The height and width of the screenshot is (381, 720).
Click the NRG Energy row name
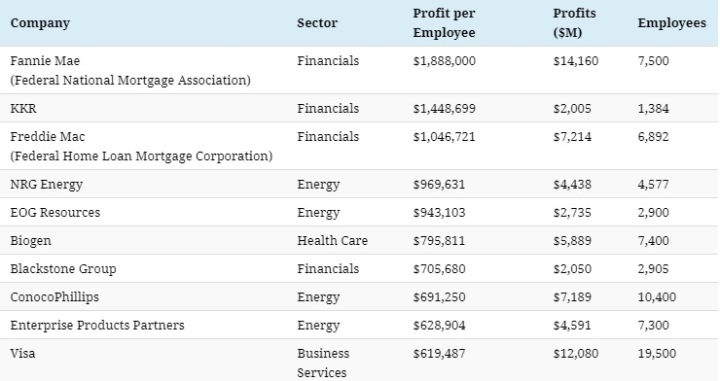coord(46,185)
